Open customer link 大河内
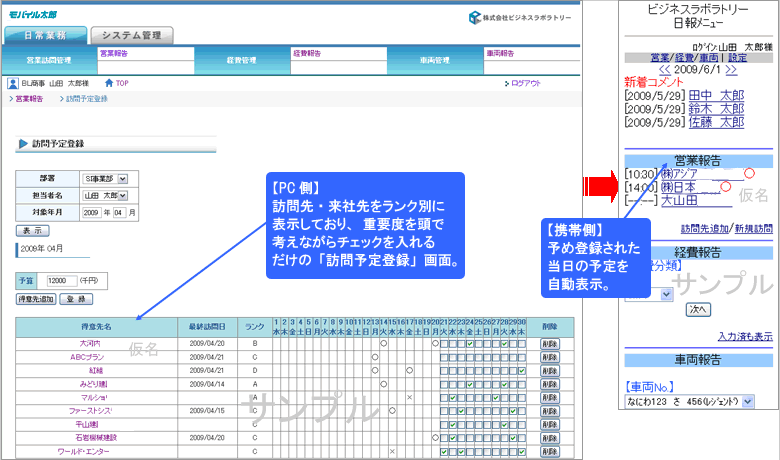780x460 pixels. [90, 344]
